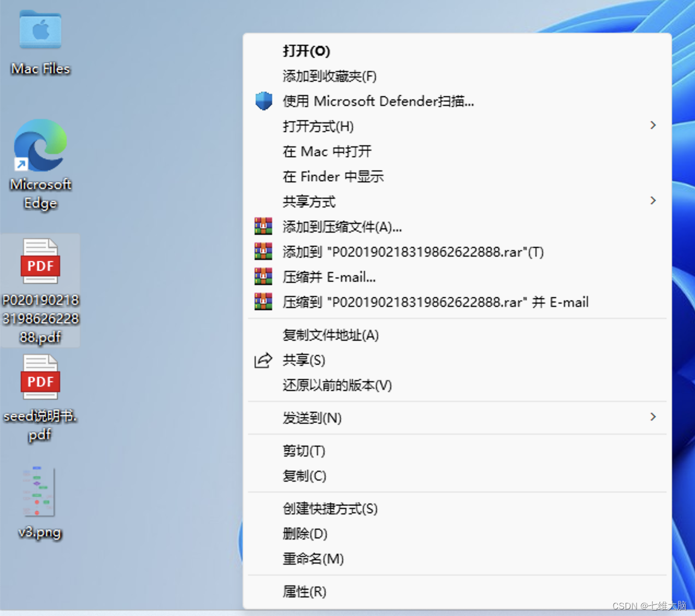Expand the 打开方式(H) submenu arrow
This screenshot has height=616, width=695.
click(653, 126)
